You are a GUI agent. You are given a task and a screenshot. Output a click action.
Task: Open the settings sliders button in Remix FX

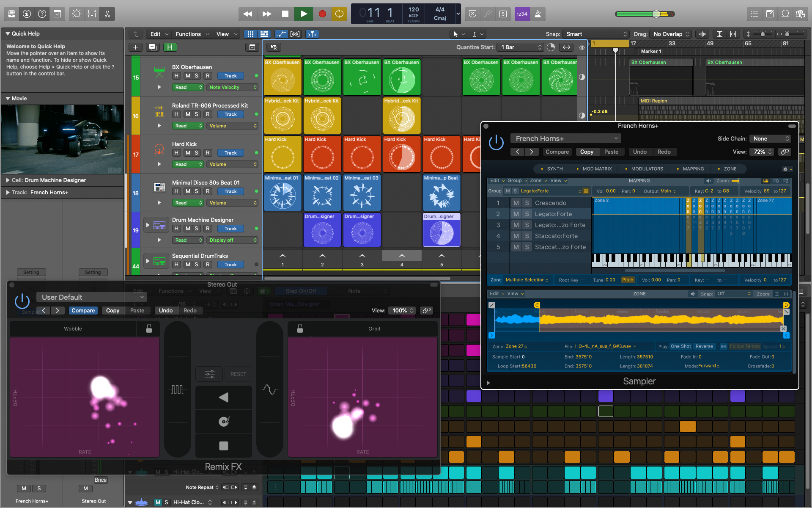tap(209, 374)
